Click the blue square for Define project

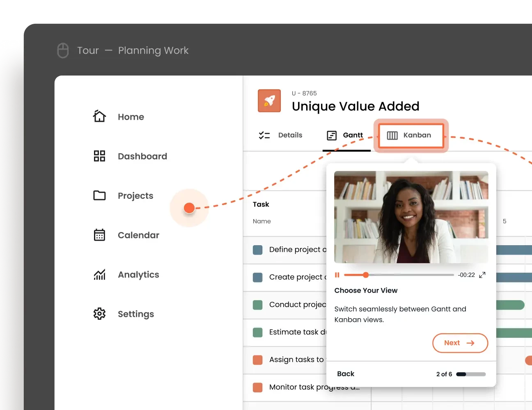pyautogui.click(x=258, y=250)
